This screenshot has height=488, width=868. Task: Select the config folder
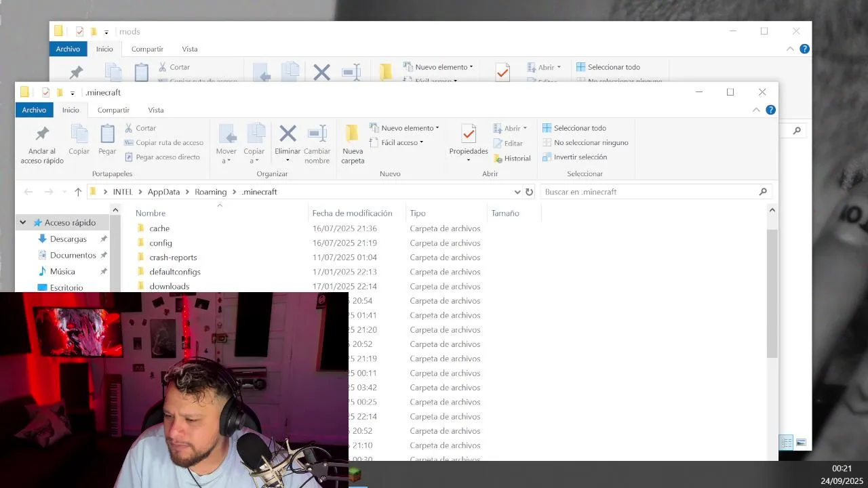pos(161,243)
